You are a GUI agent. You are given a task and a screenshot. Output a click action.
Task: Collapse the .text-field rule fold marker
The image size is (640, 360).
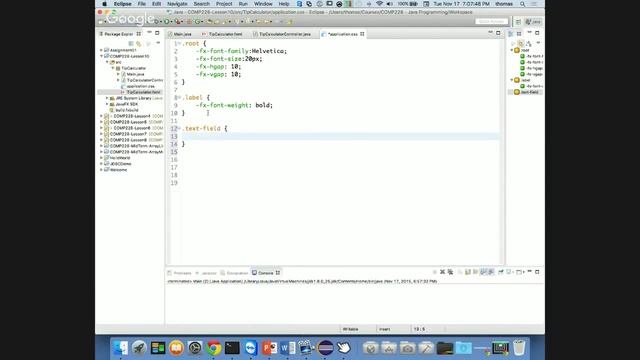click(x=180, y=128)
